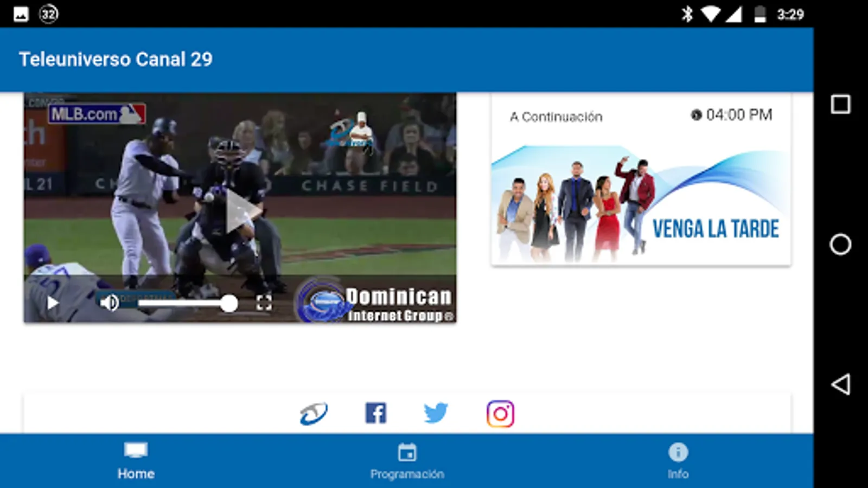Tap the Bluetooth status icon
The width and height of the screenshot is (868, 488).
(687, 14)
